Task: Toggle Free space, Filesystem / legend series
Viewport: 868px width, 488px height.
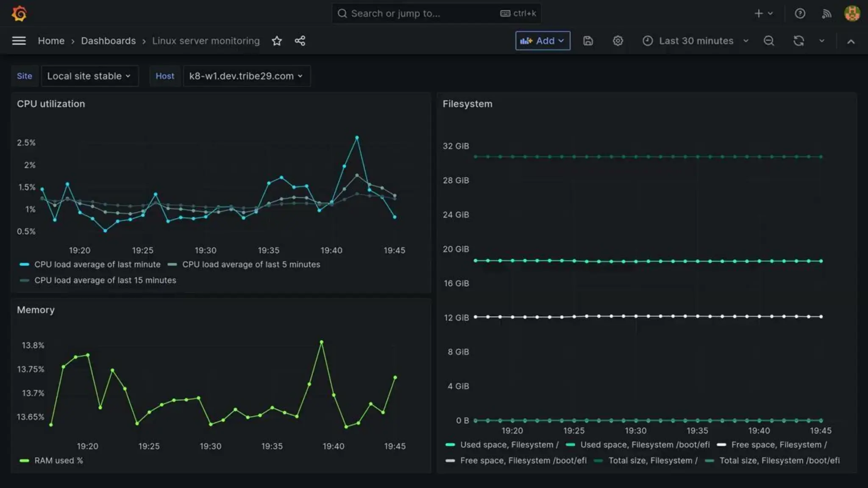Action: point(779,445)
